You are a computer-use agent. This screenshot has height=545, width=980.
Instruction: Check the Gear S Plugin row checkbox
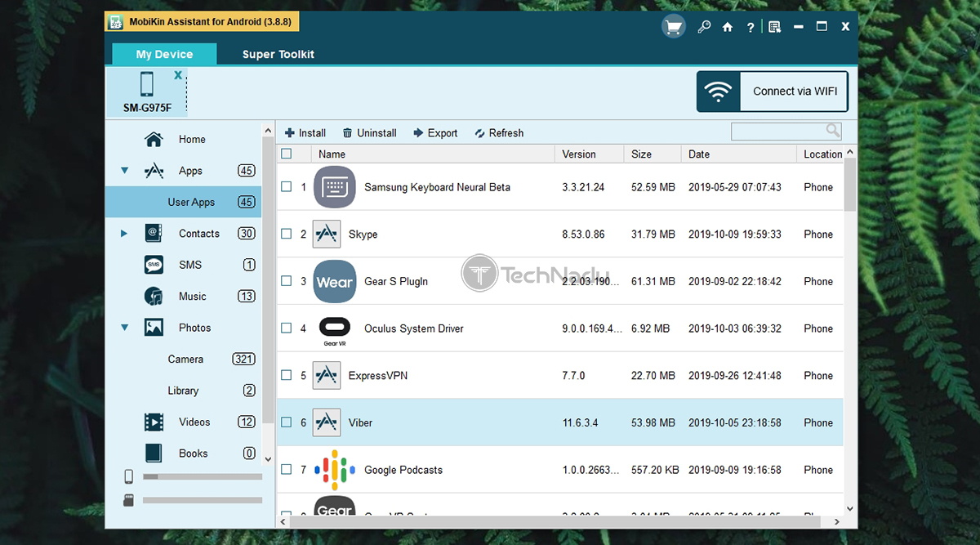pos(286,281)
